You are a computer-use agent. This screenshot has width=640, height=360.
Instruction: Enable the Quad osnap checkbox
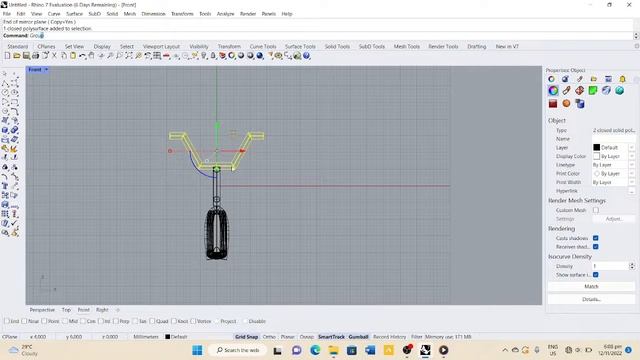tap(152, 321)
